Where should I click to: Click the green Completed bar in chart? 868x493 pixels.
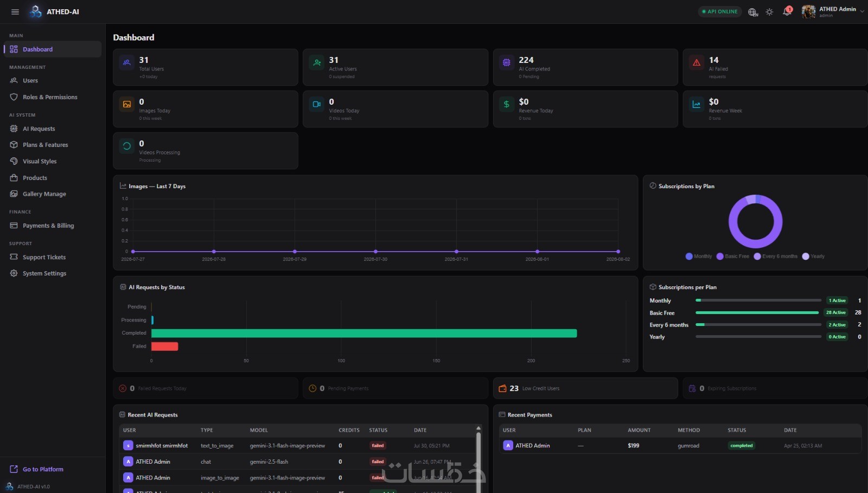coord(364,333)
